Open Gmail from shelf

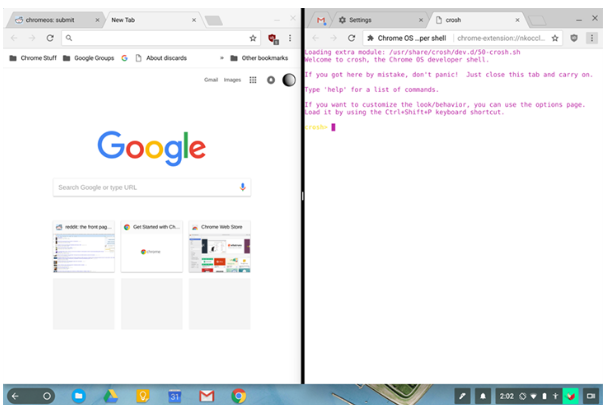[x=206, y=396]
